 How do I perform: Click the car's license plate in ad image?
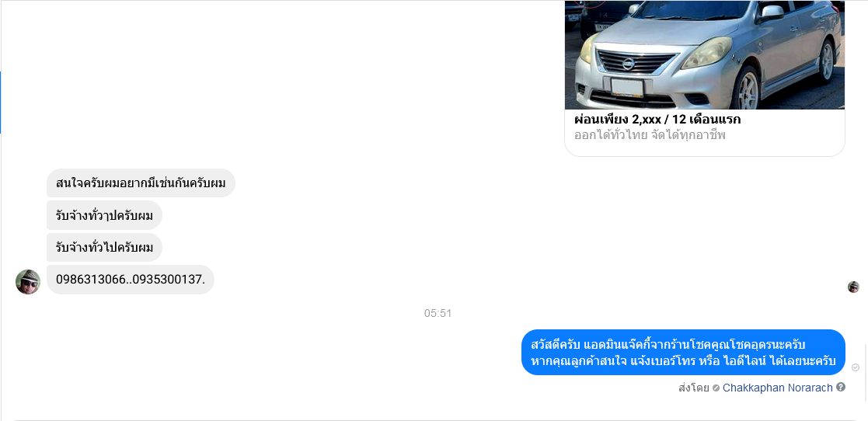pyautogui.click(x=626, y=88)
